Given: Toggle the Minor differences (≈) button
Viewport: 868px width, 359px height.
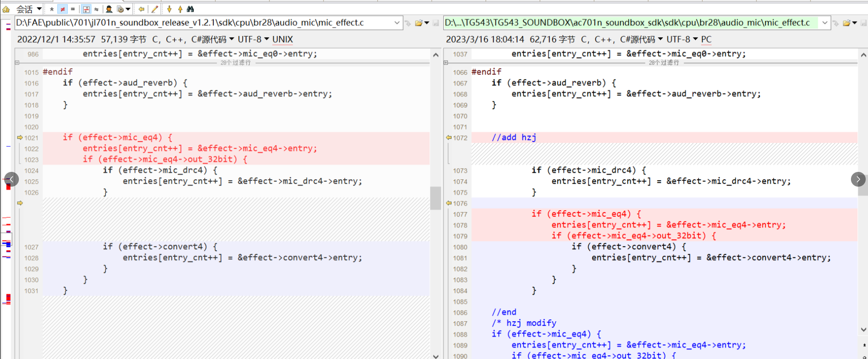Looking at the screenshot, I should (x=96, y=9).
